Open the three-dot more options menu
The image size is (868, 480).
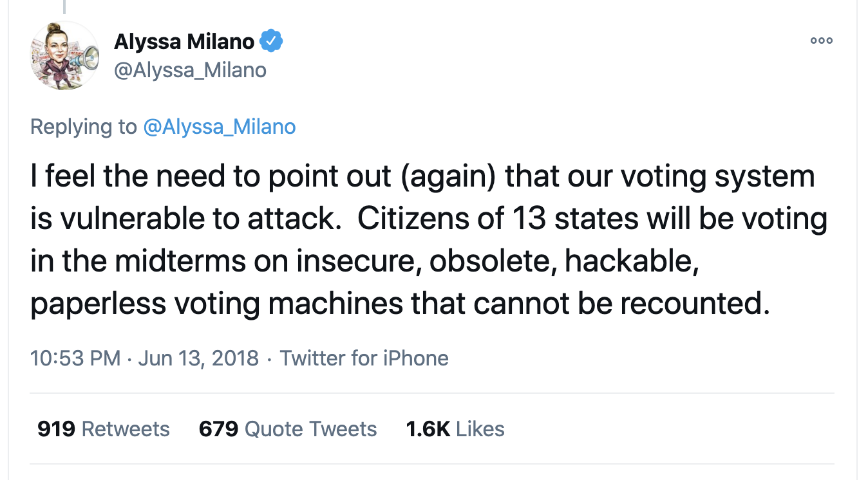[821, 41]
